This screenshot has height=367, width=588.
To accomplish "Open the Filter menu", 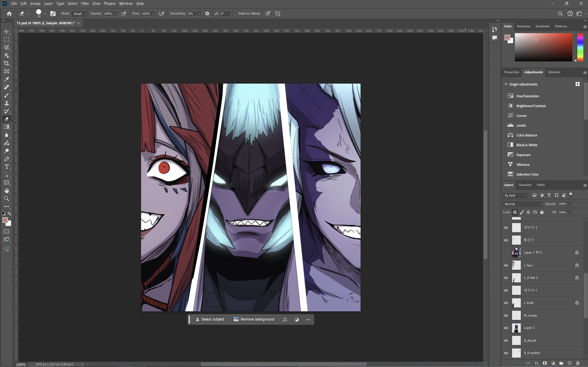I will 85,3.
